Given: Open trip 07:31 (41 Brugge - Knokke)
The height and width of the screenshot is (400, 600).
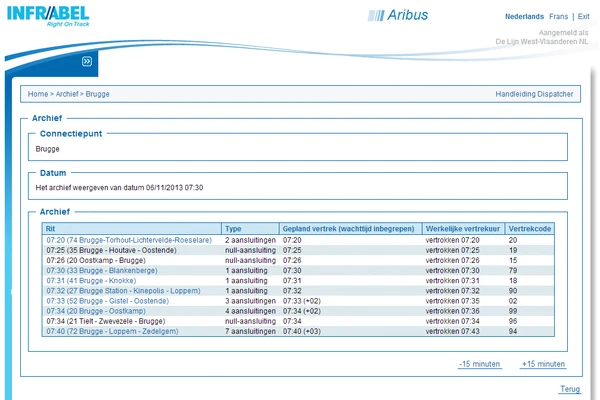Looking at the screenshot, I should [91, 281].
